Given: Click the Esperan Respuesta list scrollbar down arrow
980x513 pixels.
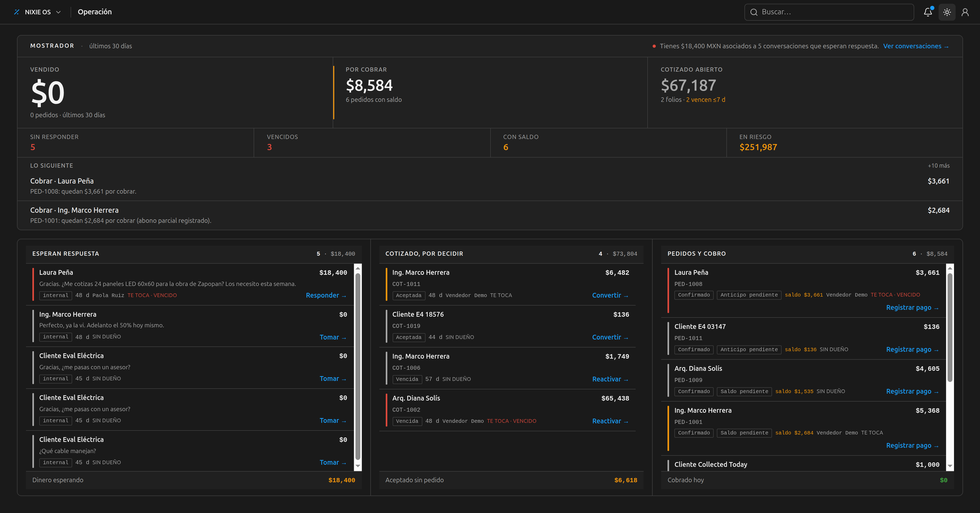Looking at the screenshot, I should [358, 466].
